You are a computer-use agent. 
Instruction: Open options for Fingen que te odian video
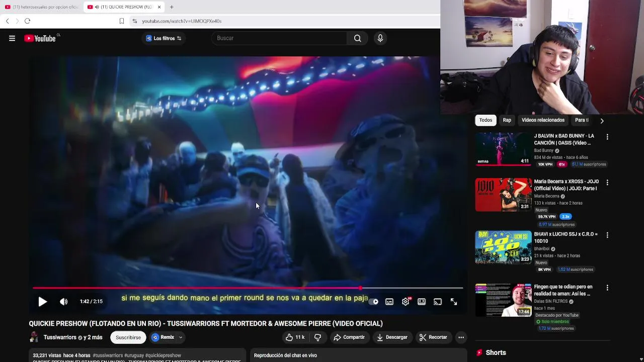[x=607, y=288]
